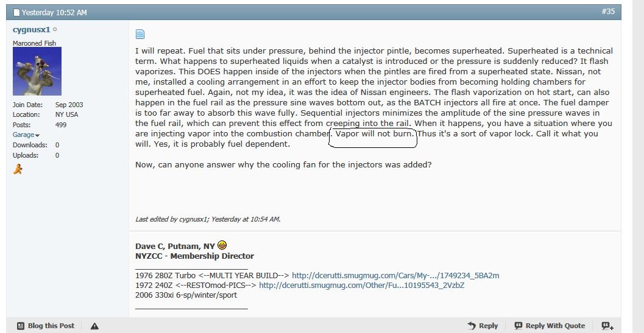This screenshot has height=333, width=644.
Task: Click the circled "Vapor will not burn" text
Action: [374, 133]
